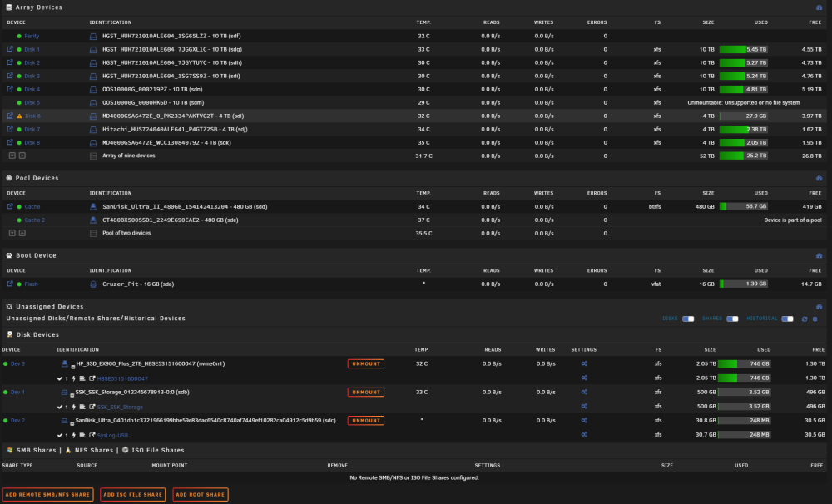
Task: Refresh the Unassigned Devices list
Action: coord(805,319)
